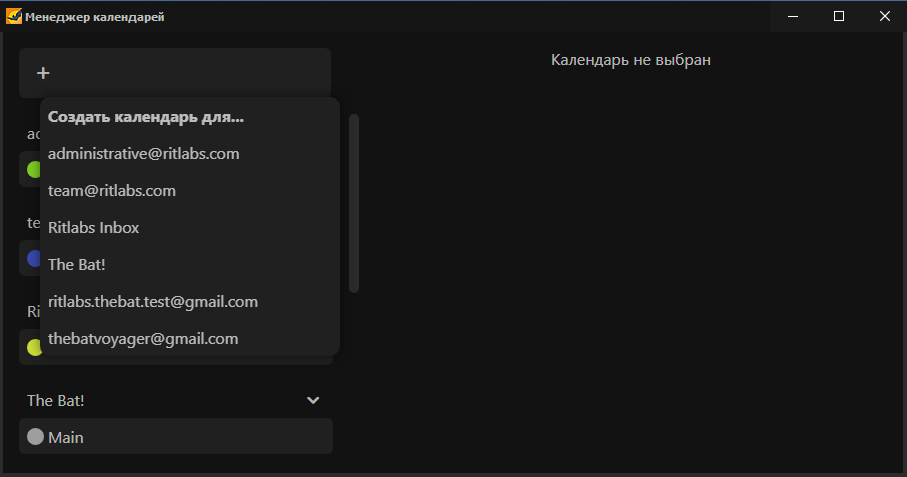Select thebatvoyager@gmail.com menu entry

pos(189,339)
